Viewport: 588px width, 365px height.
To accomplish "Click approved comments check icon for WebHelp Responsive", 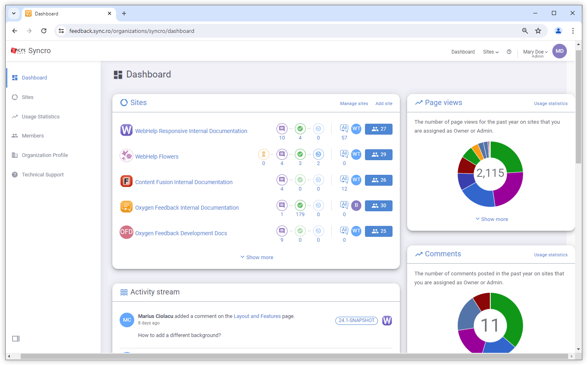I will [300, 129].
